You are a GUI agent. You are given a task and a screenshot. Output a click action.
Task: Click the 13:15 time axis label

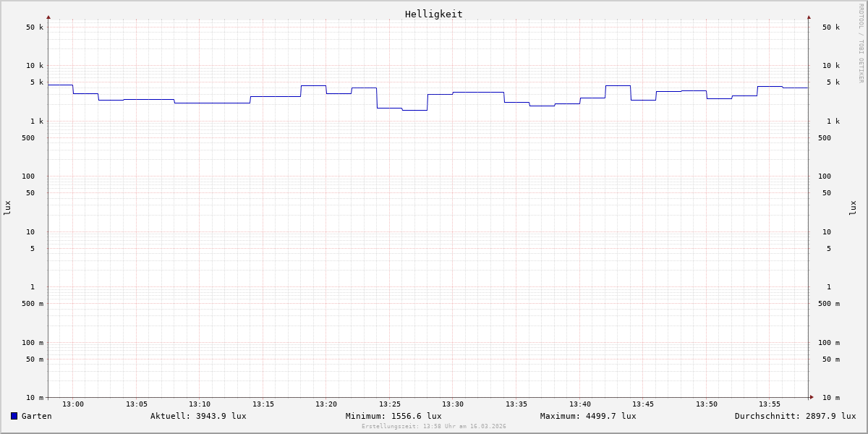[263, 404]
